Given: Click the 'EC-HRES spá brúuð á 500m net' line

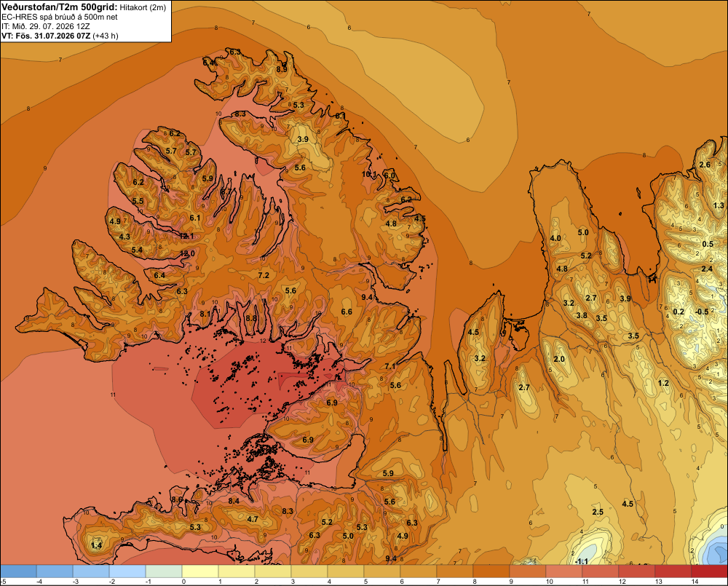Looking at the screenshot, I should 60,17.
